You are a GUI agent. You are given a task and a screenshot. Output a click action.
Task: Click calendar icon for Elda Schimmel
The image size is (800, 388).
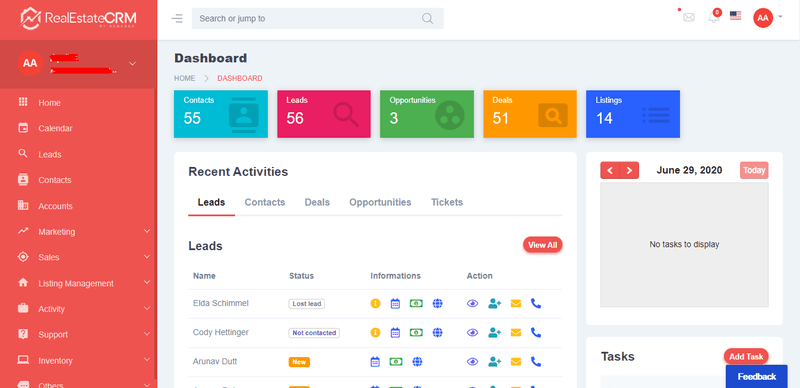[395, 303]
